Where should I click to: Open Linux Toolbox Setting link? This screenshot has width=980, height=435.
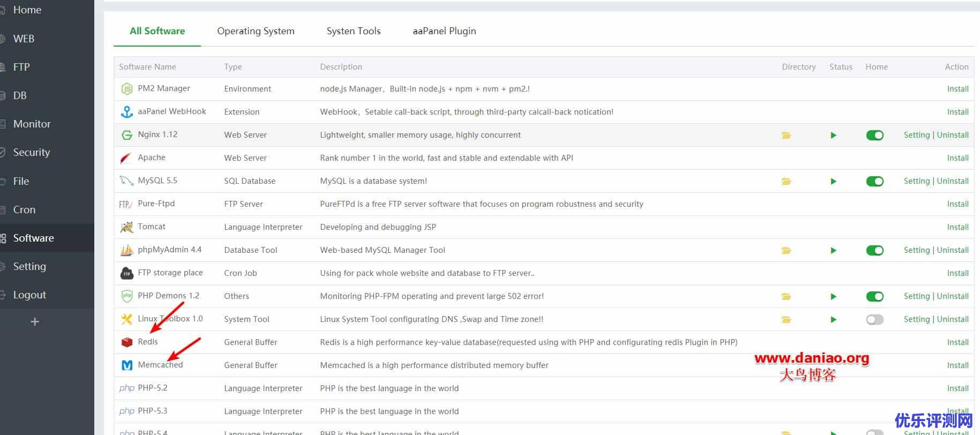coord(917,319)
